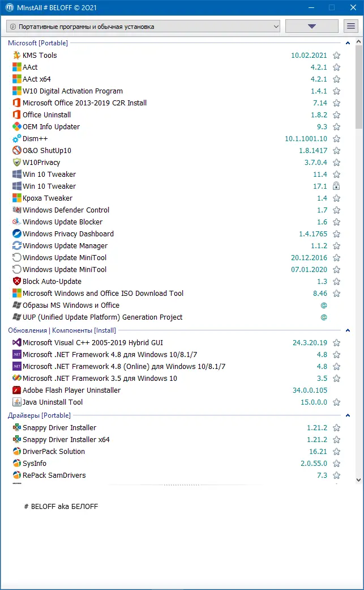Click the Windows Privacy Dashboard icon
The image size is (364, 590).
point(17,234)
